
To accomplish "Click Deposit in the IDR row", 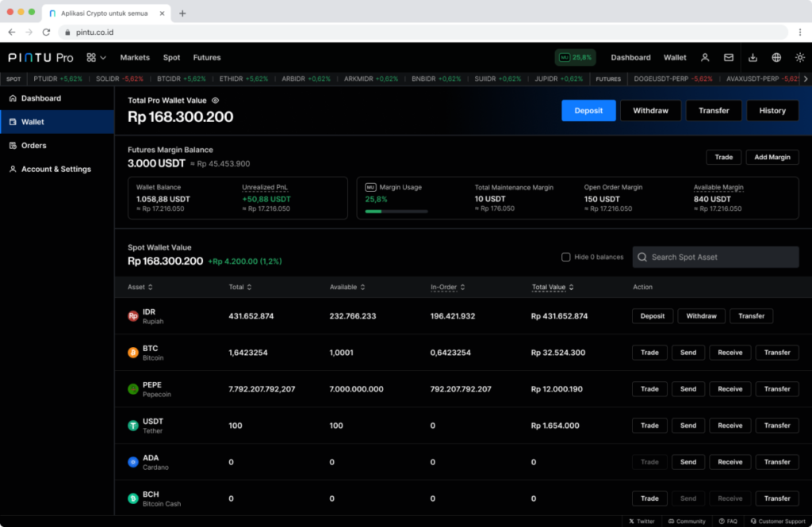I will [652, 315].
